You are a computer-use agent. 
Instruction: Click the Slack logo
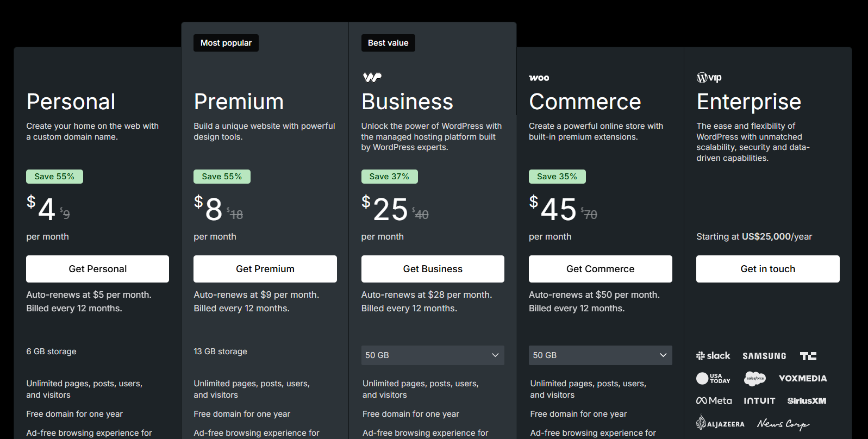click(713, 356)
